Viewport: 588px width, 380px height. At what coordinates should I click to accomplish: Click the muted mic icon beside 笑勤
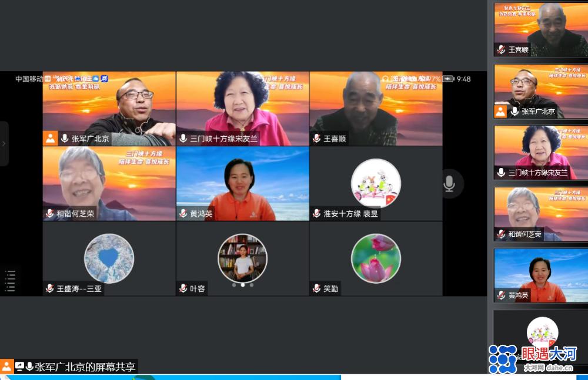click(x=316, y=288)
